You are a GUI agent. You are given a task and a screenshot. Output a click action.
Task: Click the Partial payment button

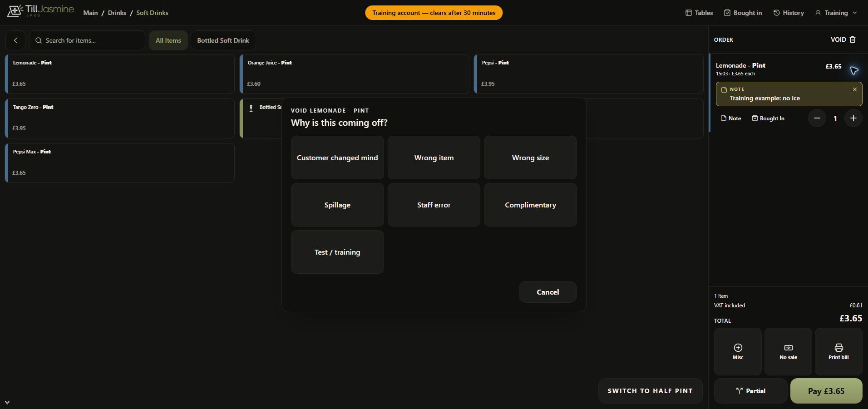coord(751,391)
